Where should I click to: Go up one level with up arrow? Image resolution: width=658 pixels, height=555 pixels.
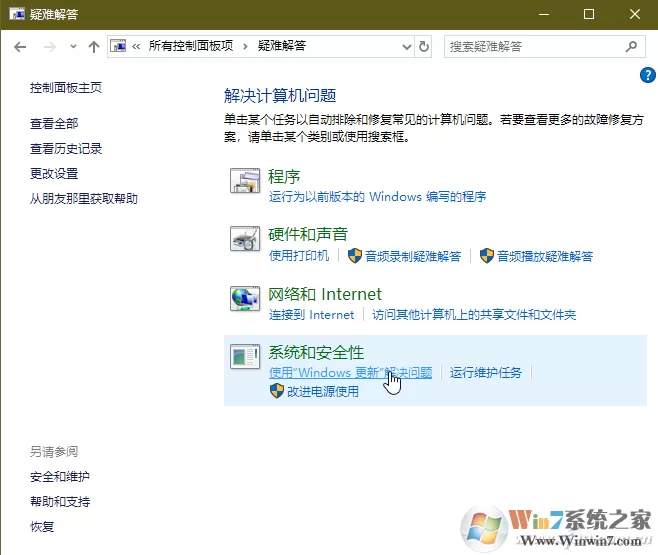point(94,47)
